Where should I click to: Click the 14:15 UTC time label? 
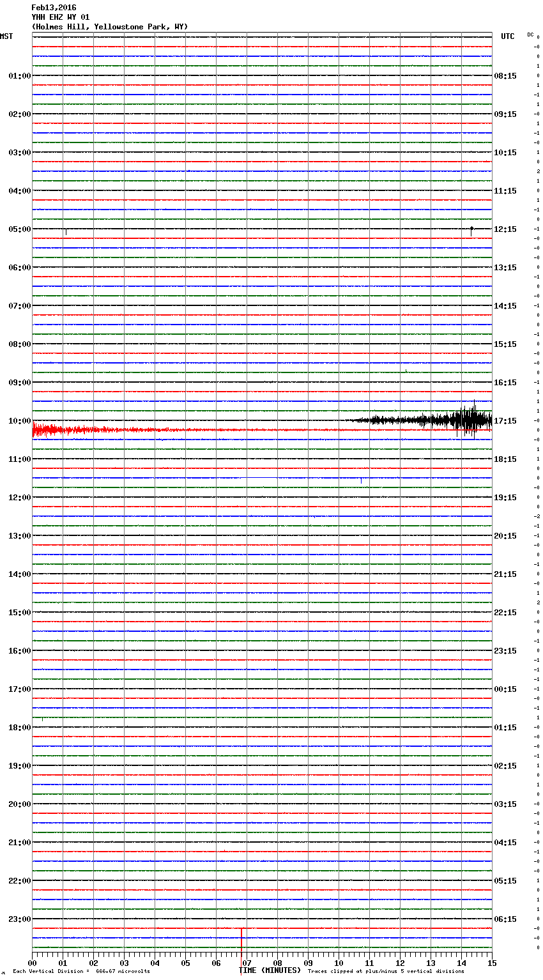pos(505,306)
